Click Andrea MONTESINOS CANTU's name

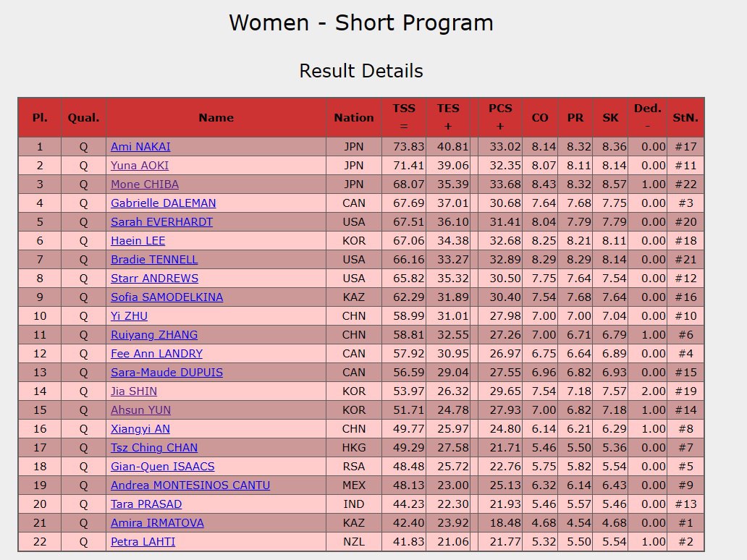pos(190,485)
